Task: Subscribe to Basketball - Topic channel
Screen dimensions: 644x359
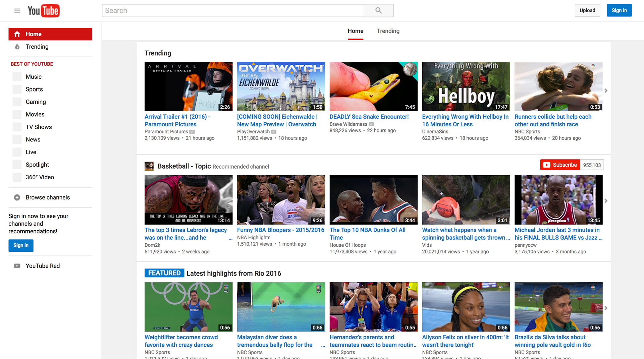Action: point(560,165)
